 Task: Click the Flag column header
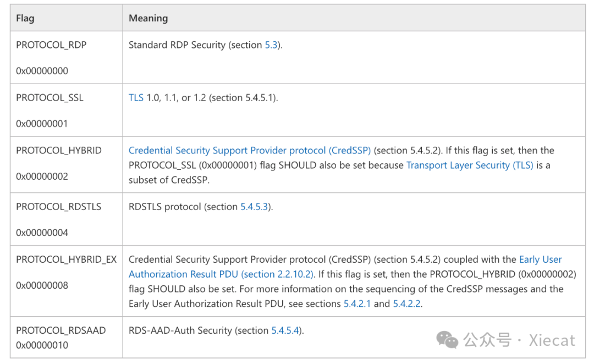pyautogui.click(x=25, y=18)
